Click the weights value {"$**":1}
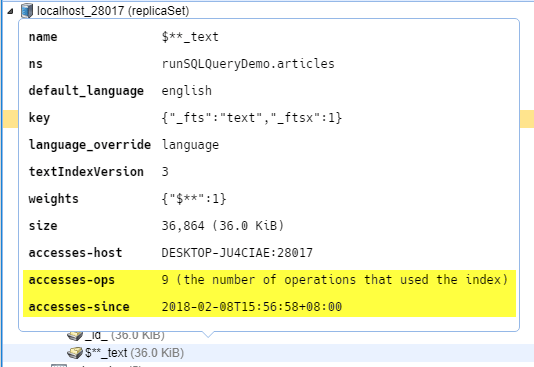 pyautogui.click(x=194, y=199)
